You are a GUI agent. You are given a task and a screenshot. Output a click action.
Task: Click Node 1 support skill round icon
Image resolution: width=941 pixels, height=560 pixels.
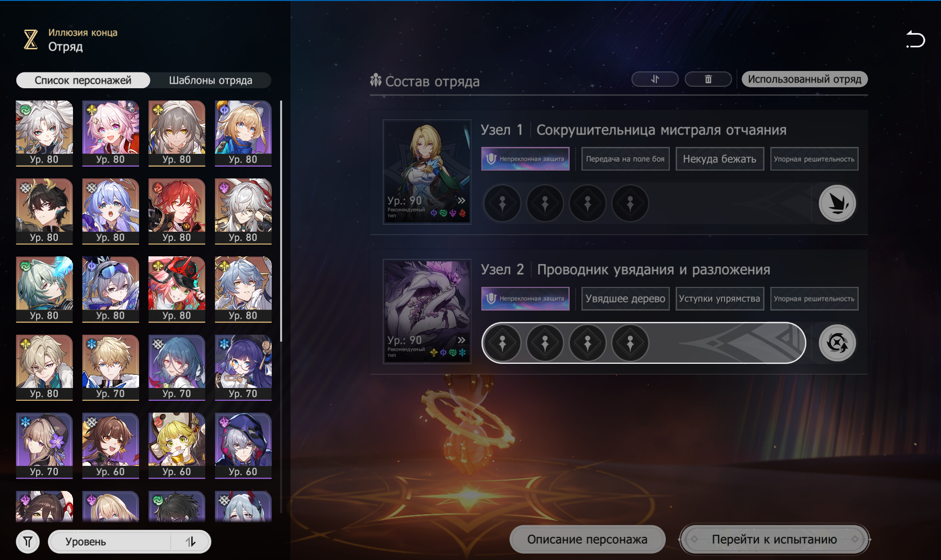click(837, 203)
